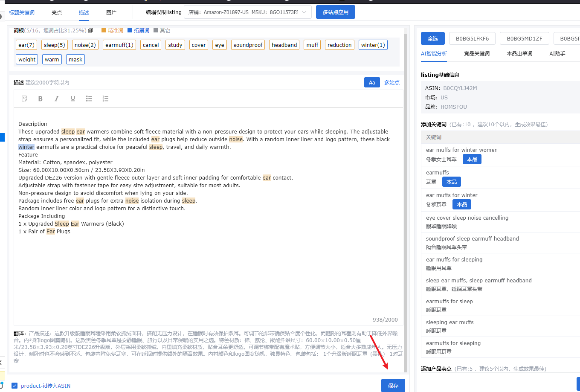Toggle the product-id传入ASIN checkbox

coord(14,386)
